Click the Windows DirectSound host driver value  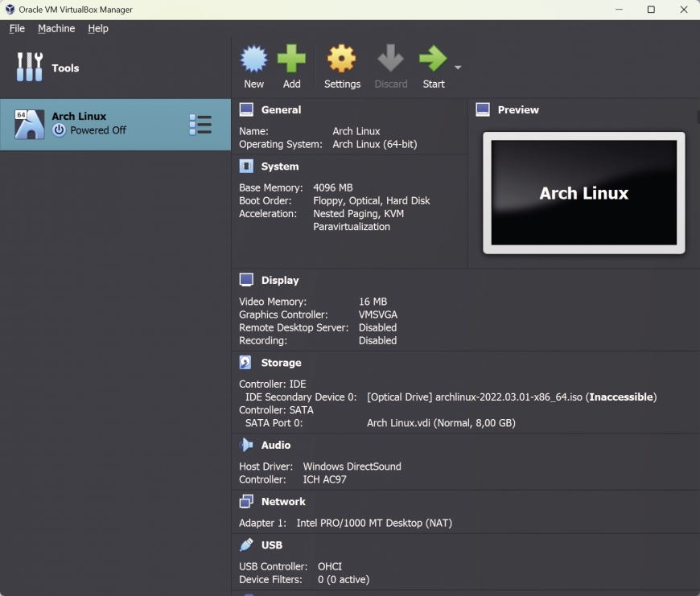tap(352, 467)
